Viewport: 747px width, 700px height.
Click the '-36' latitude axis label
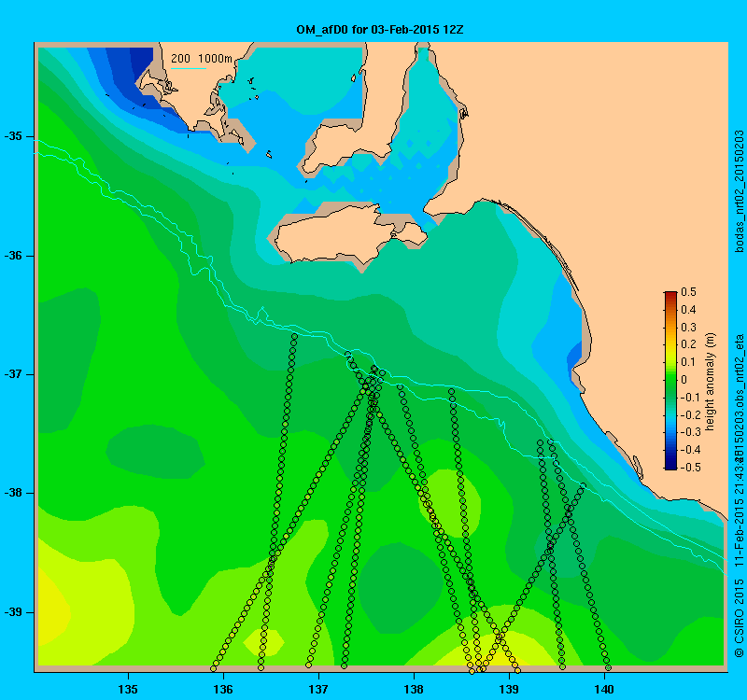pyautogui.click(x=14, y=256)
